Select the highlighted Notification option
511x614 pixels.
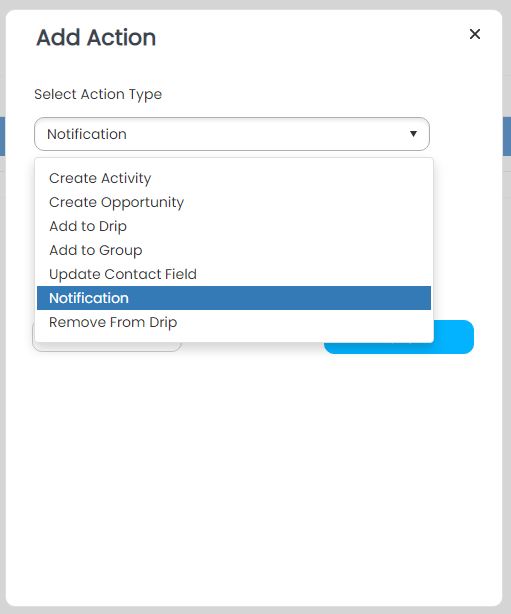234,298
